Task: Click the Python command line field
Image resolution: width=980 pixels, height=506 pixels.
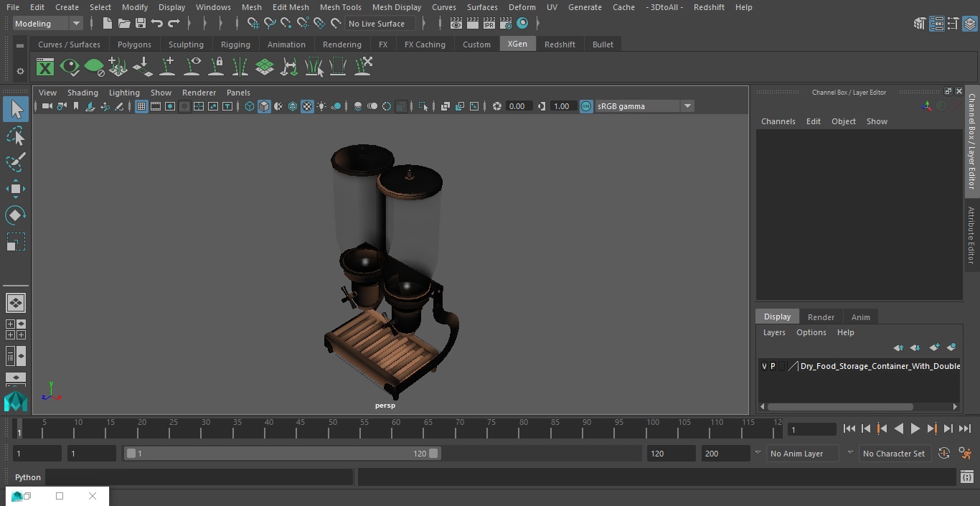Action: point(199,477)
